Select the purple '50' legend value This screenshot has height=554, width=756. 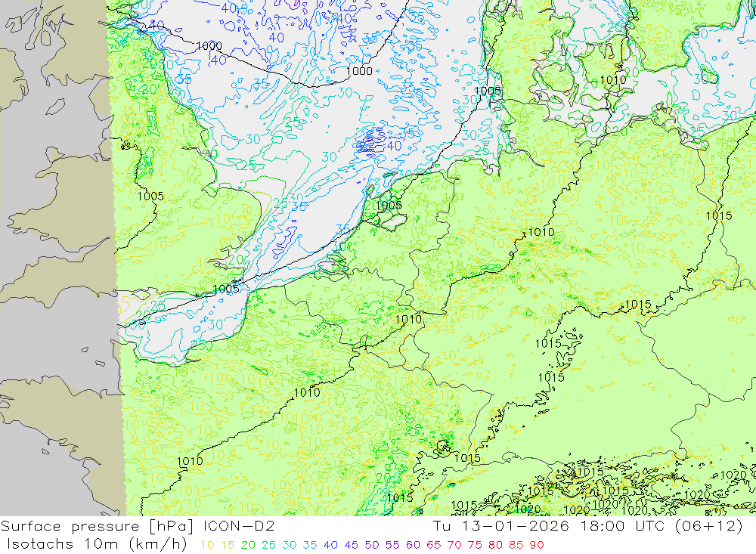tap(372, 546)
